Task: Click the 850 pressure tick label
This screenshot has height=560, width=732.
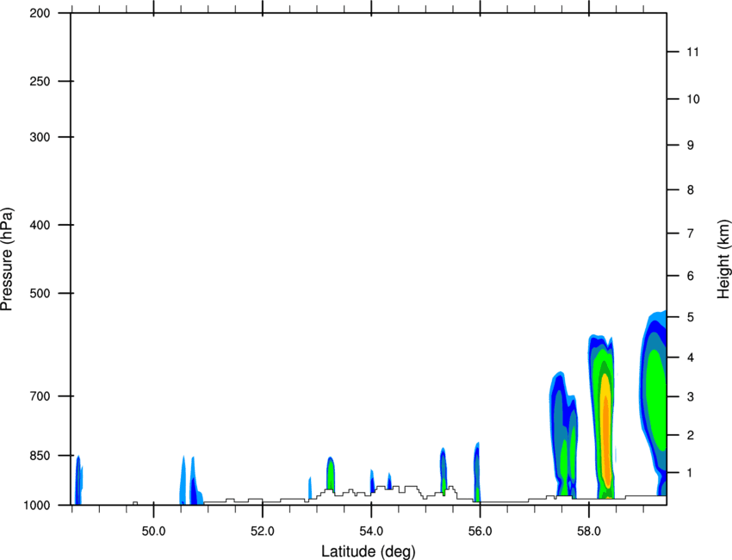Action: (x=40, y=456)
